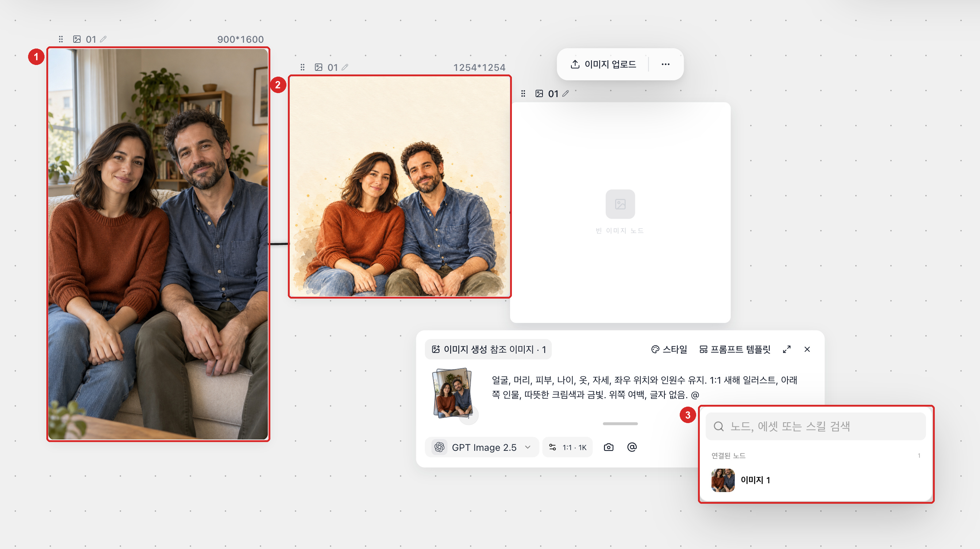Click the 노드, 에셋 또는 스킬 검색 search field
Screen dimensions: 980x549
click(x=816, y=426)
